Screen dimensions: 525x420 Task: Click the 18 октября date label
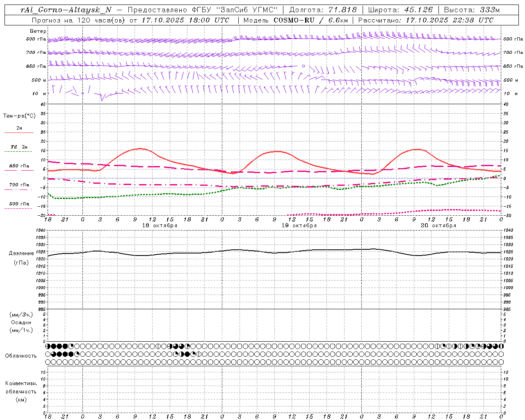tap(160, 226)
